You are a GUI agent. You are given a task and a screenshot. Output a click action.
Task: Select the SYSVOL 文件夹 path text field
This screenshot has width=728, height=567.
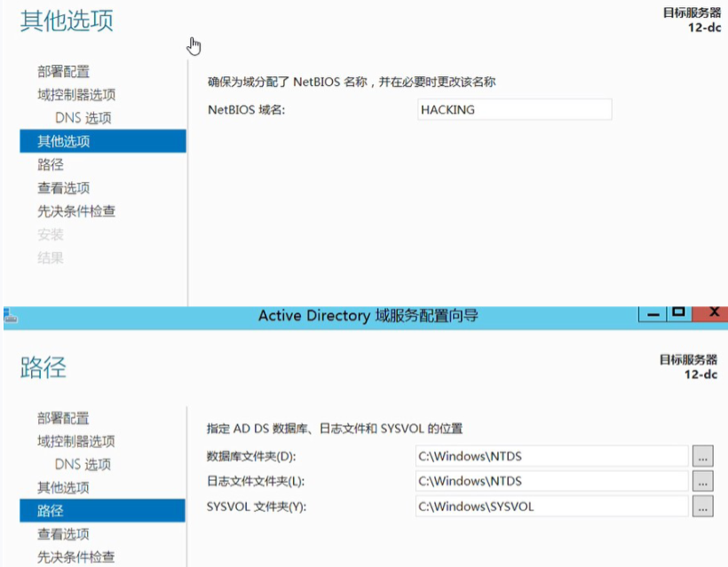point(551,507)
